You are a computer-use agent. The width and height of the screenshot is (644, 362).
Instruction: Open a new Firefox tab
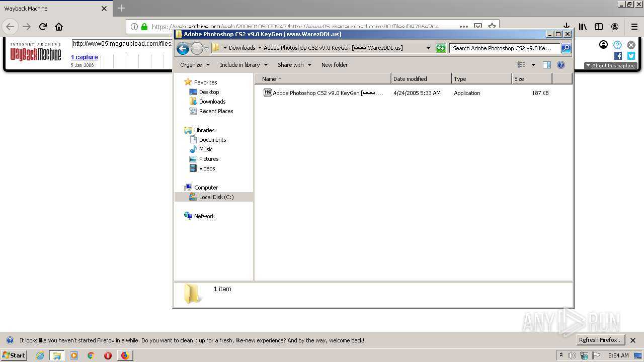pyautogui.click(x=121, y=8)
